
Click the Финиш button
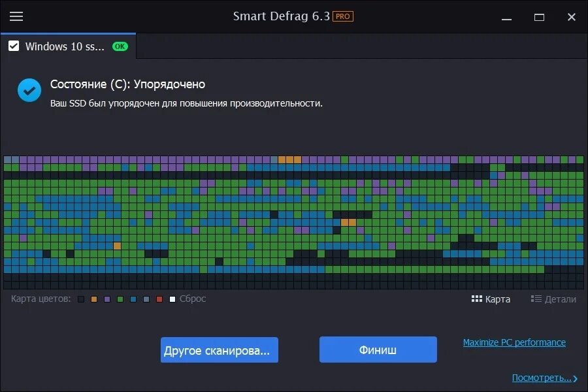[378, 350]
